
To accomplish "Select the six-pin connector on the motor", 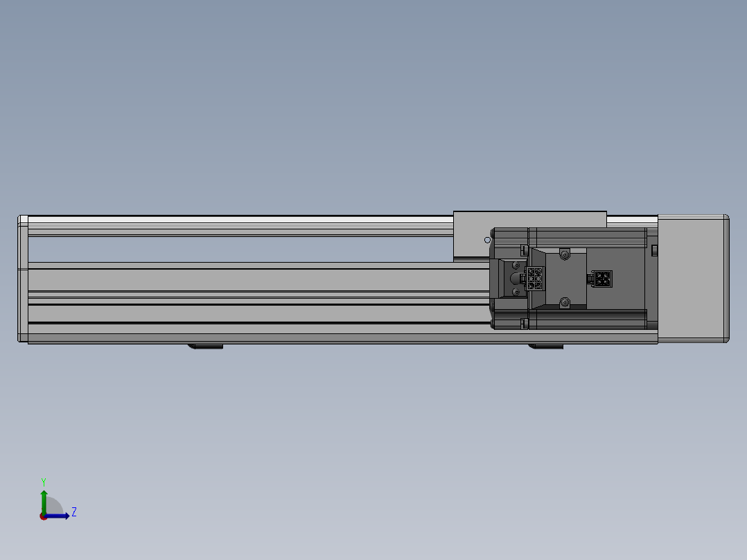I will [535, 279].
